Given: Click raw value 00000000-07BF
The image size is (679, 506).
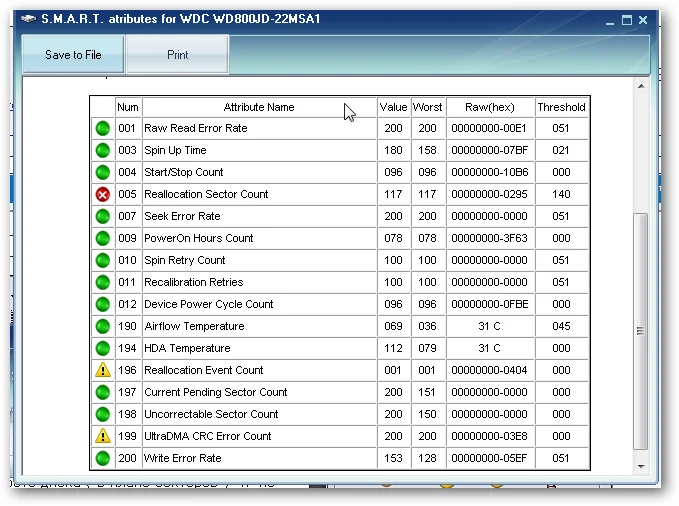Looking at the screenshot, I should pos(490,150).
